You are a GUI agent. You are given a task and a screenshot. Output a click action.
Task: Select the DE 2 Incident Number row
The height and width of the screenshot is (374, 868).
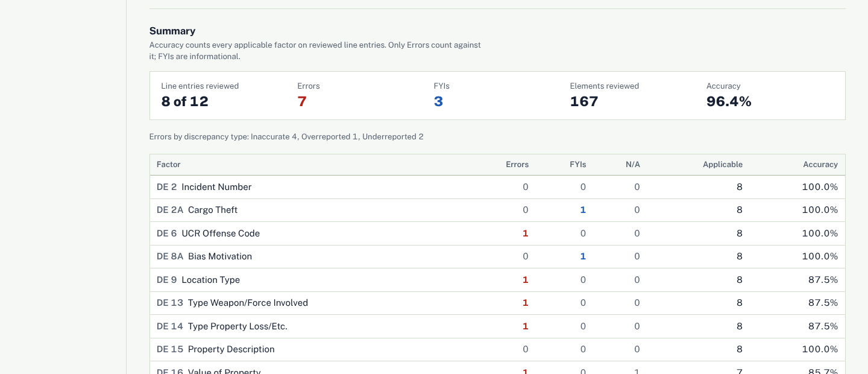(497, 187)
